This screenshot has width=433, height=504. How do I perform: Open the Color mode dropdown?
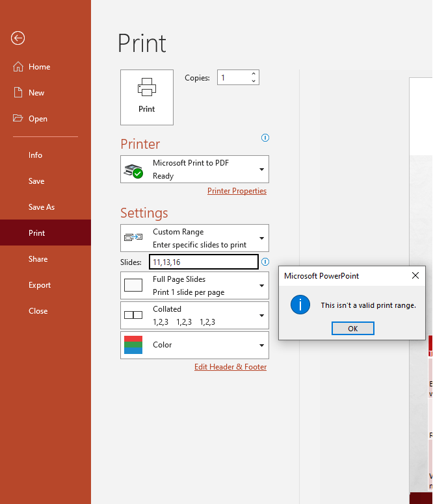pos(194,346)
